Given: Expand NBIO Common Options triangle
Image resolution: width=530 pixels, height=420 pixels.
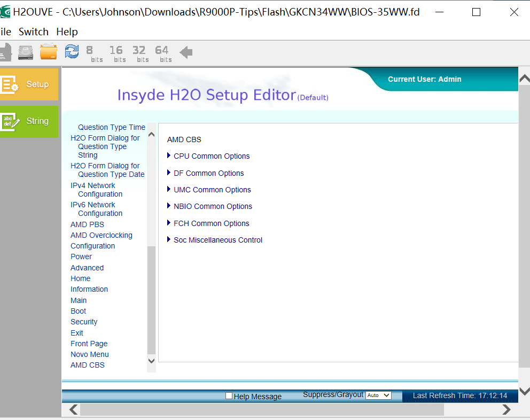Looking at the screenshot, I should (x=169, y=206).
